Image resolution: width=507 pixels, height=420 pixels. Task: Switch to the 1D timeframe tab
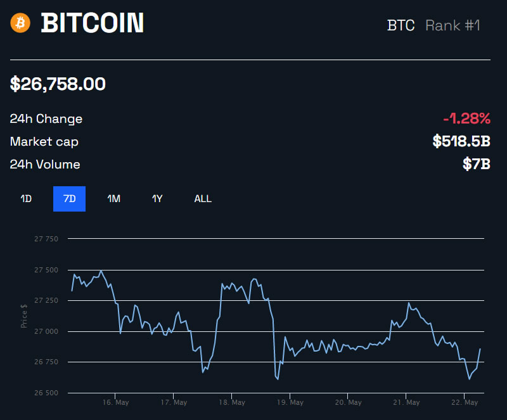[x=27, y=198]
